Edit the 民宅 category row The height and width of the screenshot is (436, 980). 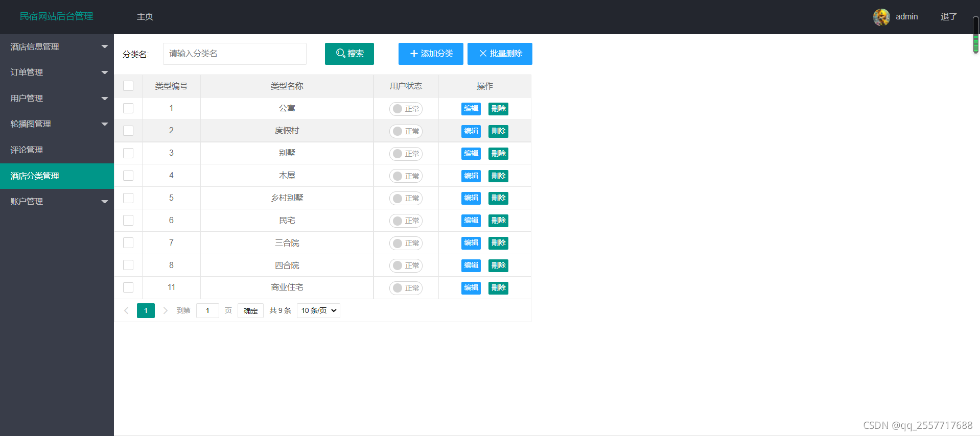coord(471,221)
